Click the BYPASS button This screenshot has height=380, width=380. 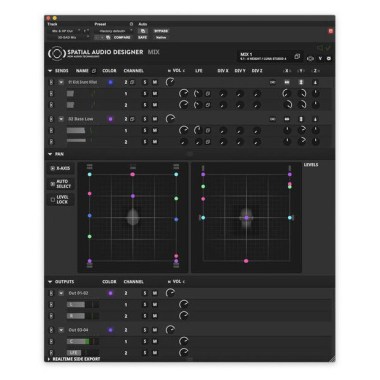pos(161,31)
